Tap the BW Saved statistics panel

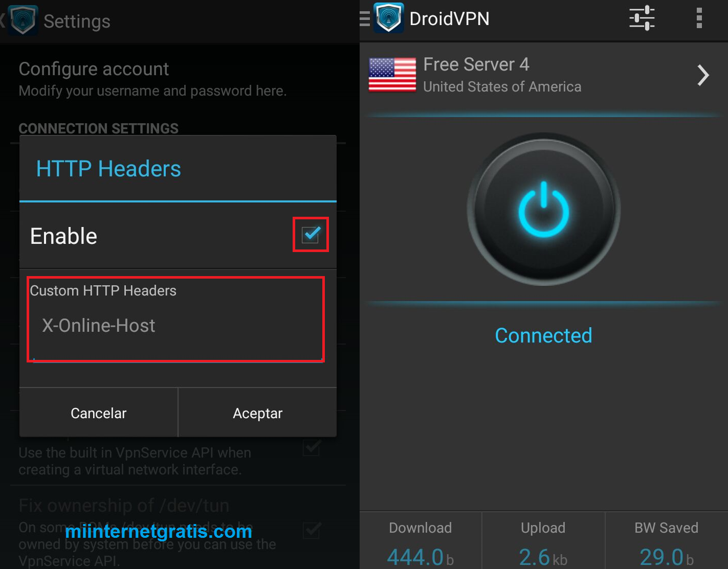pyautogui.click(x=667, y=541)
